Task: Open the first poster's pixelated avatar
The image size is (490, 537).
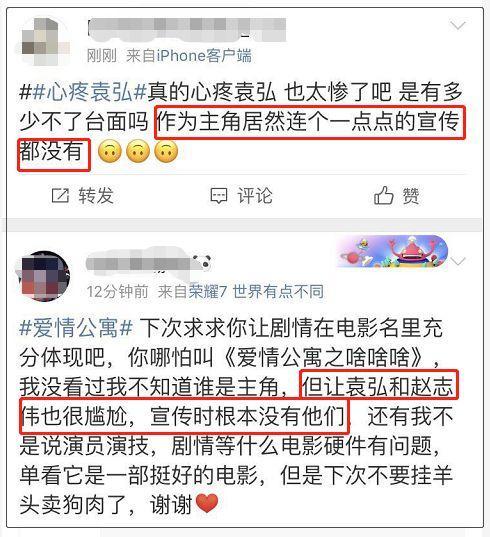Action: 43,41
